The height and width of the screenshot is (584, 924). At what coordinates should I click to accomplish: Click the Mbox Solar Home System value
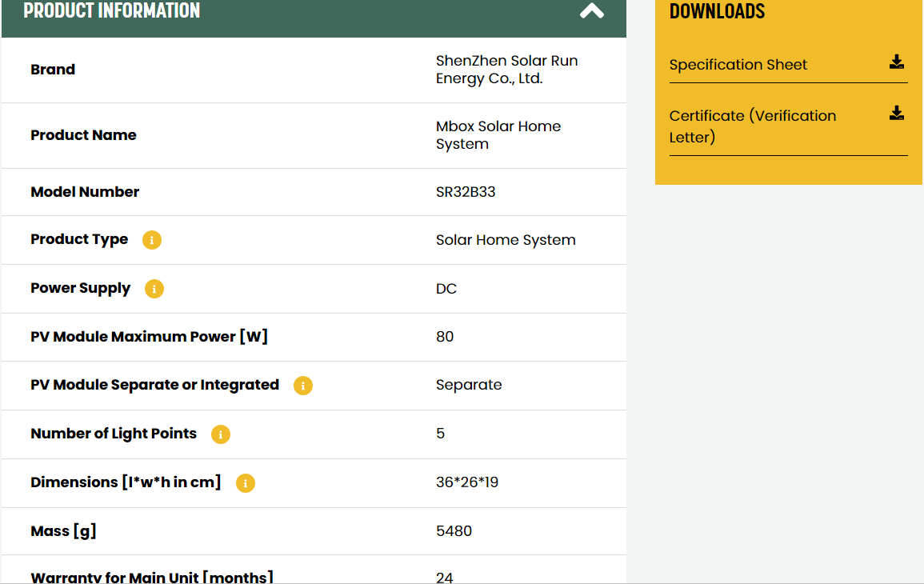498,135
